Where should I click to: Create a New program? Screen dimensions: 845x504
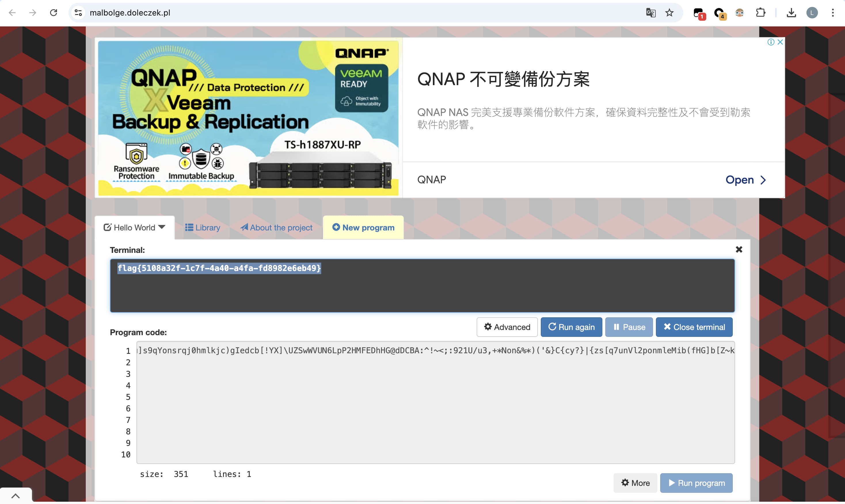coord(363,228)
